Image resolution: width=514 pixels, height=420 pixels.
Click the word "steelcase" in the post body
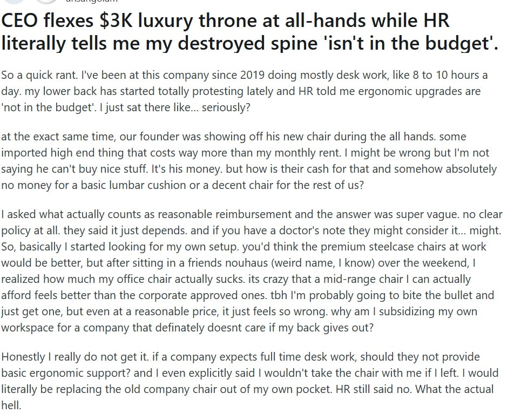384,247
